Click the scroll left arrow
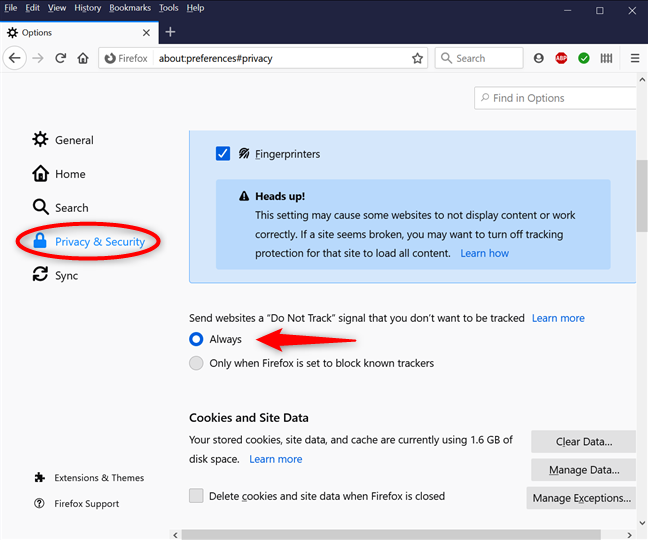The height and width of the screenshot is (540, 648). tap(175, 535)
